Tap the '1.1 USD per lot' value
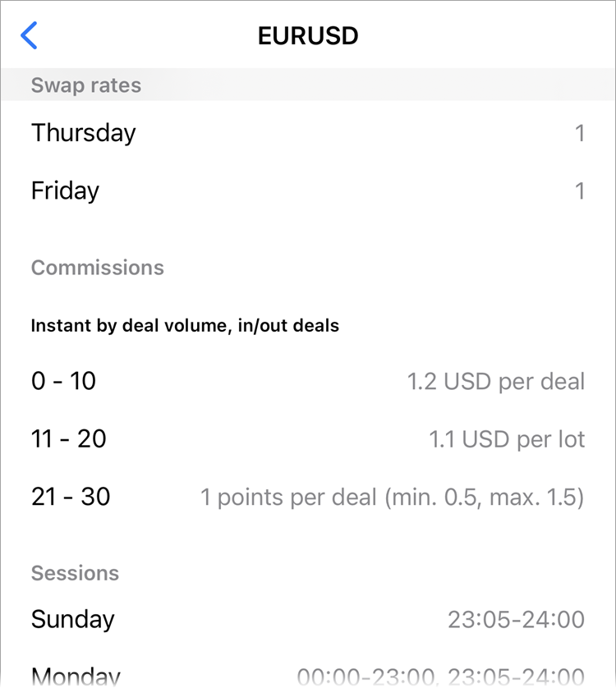The height and width of the screenshot is (688, 616). [507, 439]
